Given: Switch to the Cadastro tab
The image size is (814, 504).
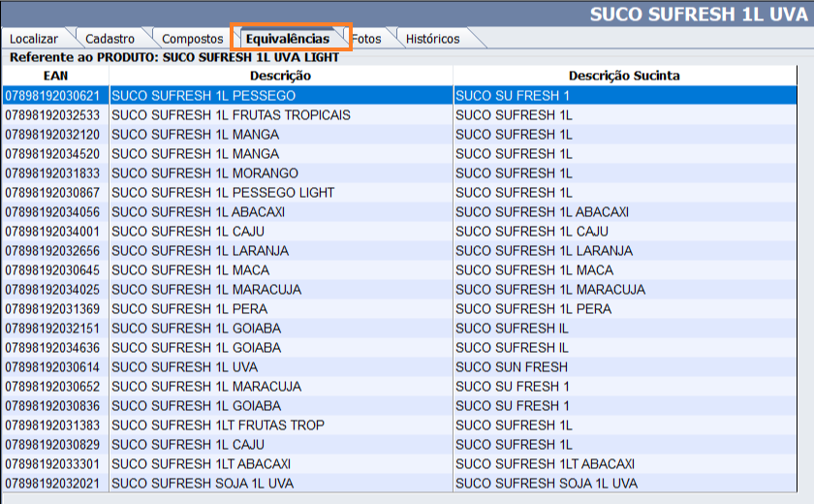Looking at the screenshot, I should point(110,39).
